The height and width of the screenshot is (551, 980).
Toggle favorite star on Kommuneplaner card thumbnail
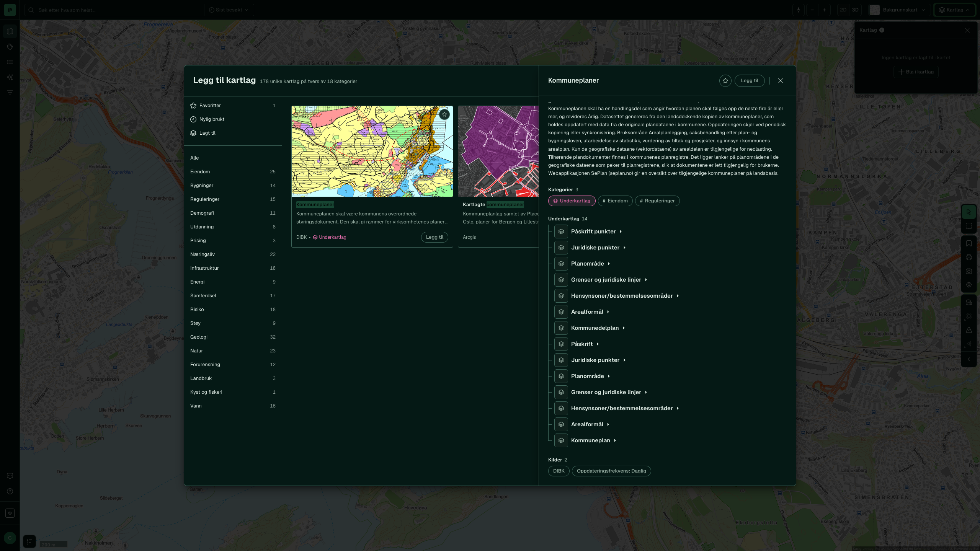(x=444, y=114)
